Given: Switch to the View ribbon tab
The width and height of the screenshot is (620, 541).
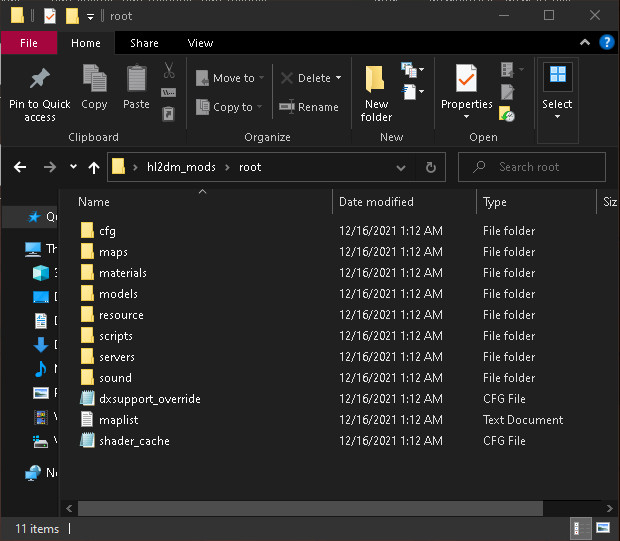Looking at the screenshot, I should tap(200, 43).
